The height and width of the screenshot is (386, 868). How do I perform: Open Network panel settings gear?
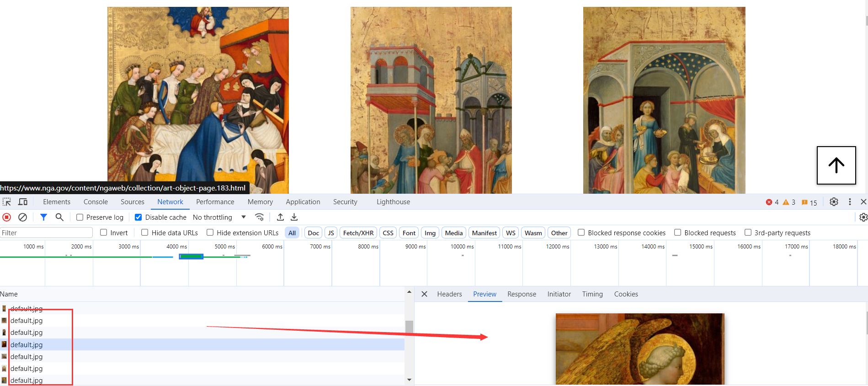(x=863, y=217)
